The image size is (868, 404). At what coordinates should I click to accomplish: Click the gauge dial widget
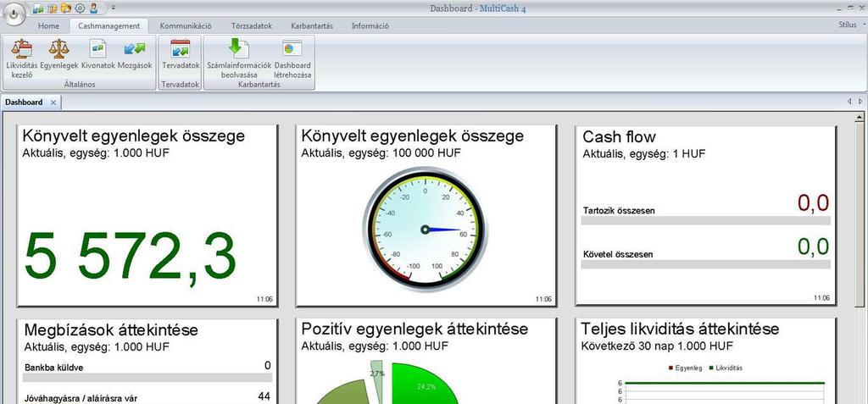coord(425,230)
